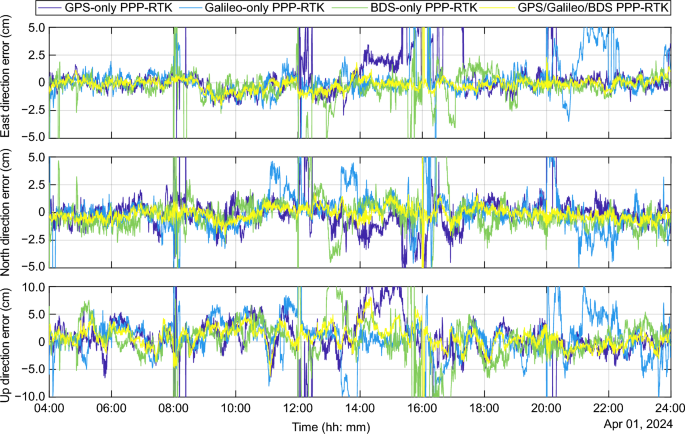
Task: Click the 12:00 time tick label
Action: coord(298,408)
